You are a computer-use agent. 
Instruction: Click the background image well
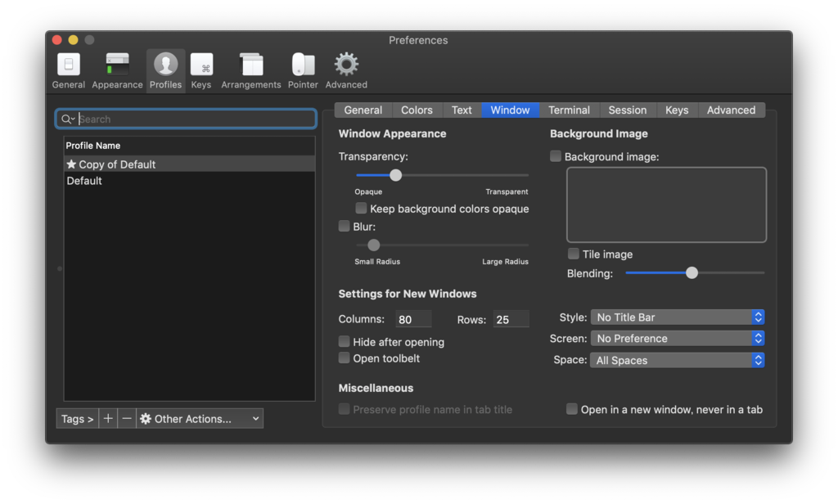coord(666,205)
